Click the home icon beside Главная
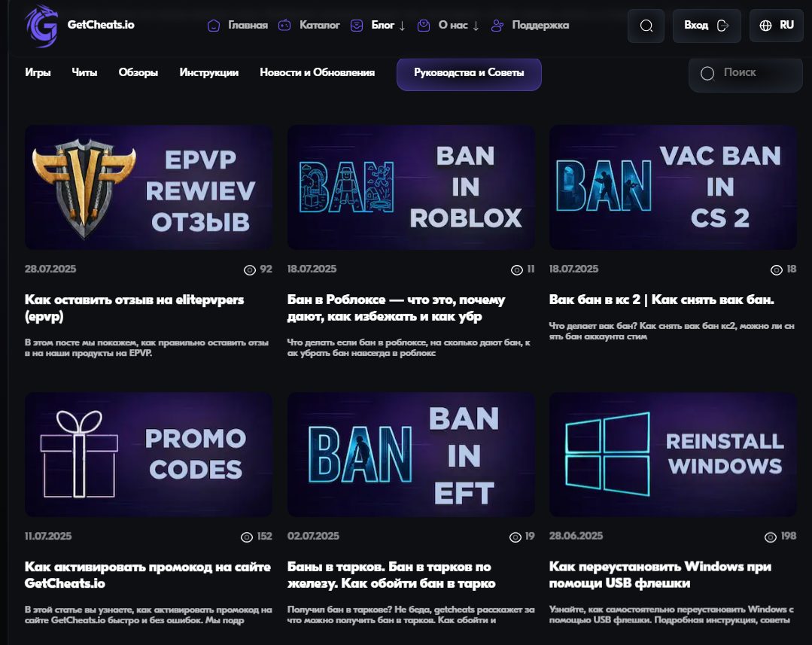This screenshot has width=812, height=645. [x=214, y=26]
